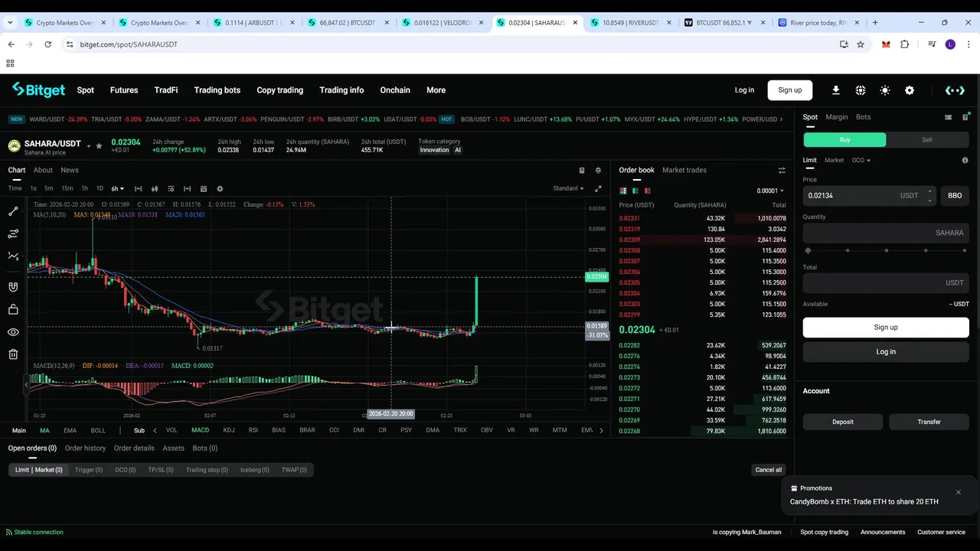Click the chart settings gear icon
The image size is (980, 551).
point(220,188)
